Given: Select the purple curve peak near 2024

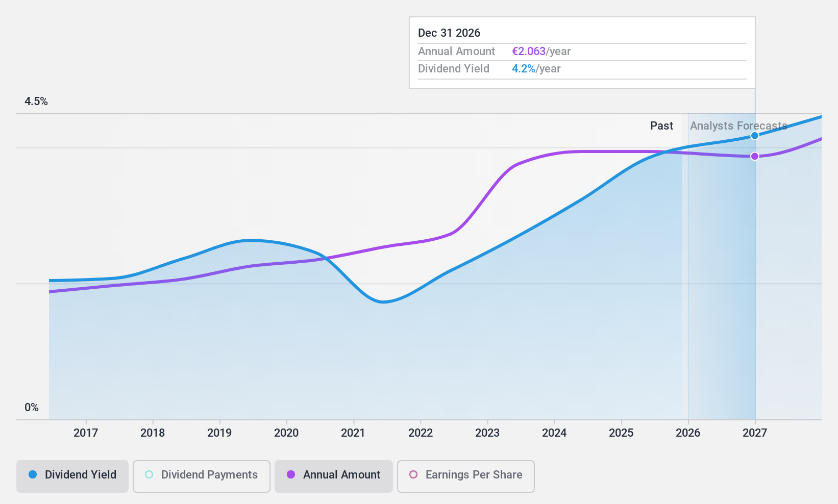Looking at the screenshot, I should [566, 152].
